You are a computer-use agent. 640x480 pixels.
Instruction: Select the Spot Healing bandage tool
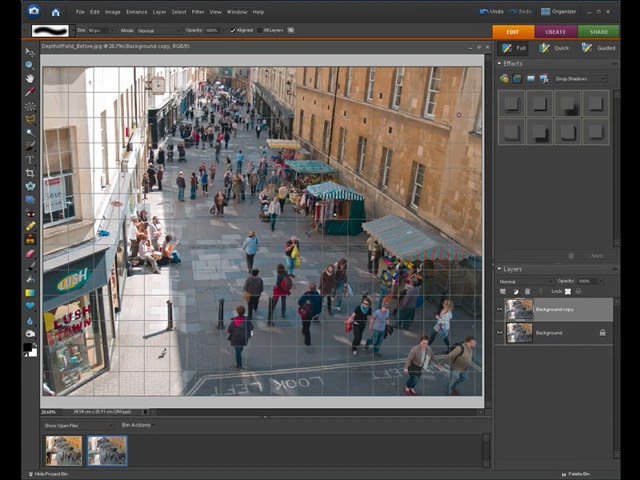click(30, 226)
